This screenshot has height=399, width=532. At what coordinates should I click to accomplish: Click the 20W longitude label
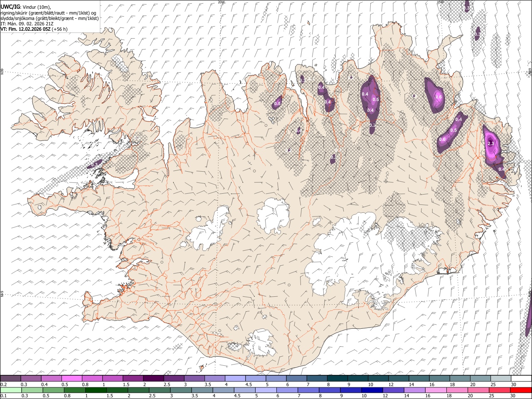tap(221, 2)
